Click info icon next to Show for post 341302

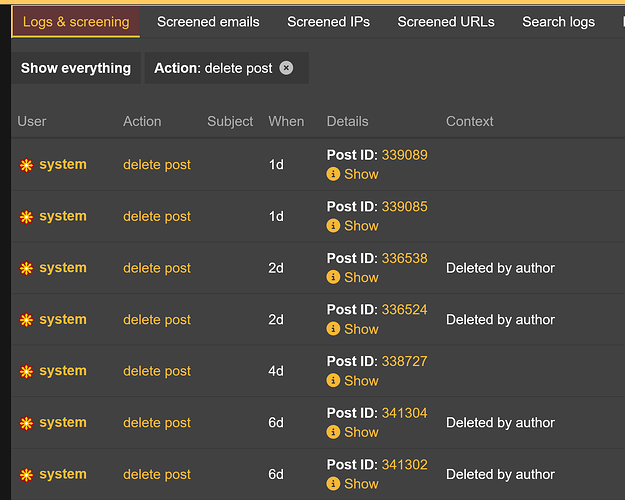pos(333,484)
